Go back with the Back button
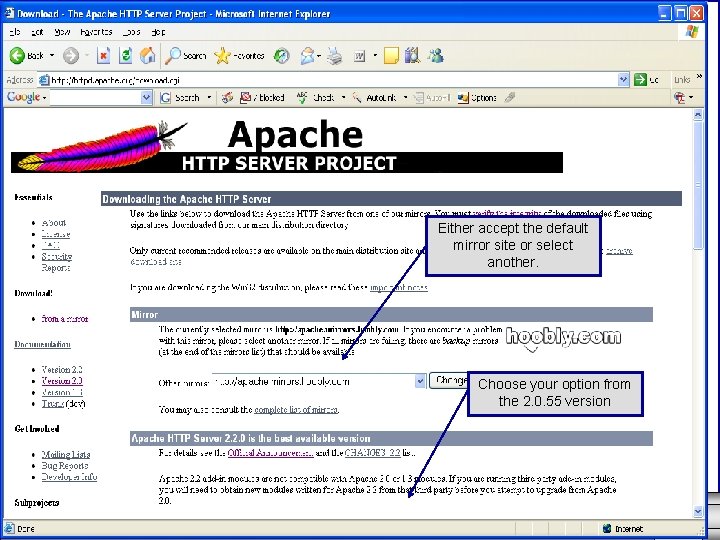Image resolution: width=720 pixels, height=540 pixels. pos(27,56)
